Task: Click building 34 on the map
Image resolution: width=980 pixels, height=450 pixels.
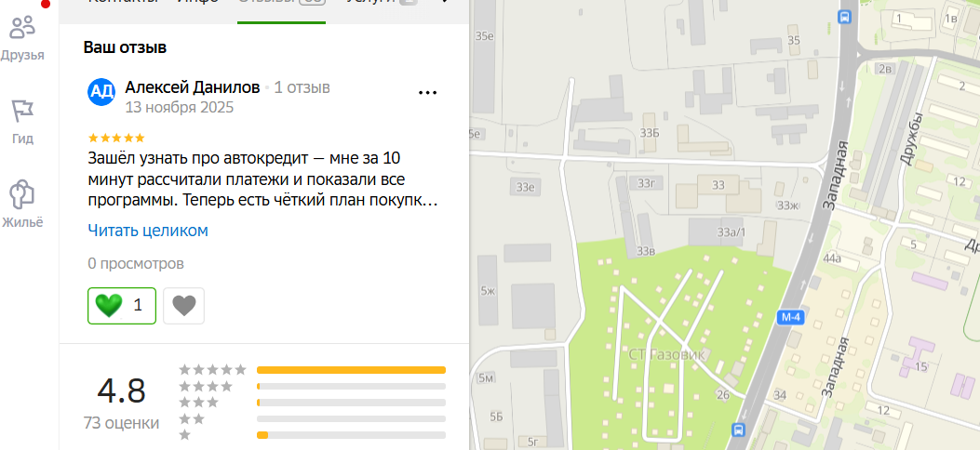Action: click(x=779, y=395)
